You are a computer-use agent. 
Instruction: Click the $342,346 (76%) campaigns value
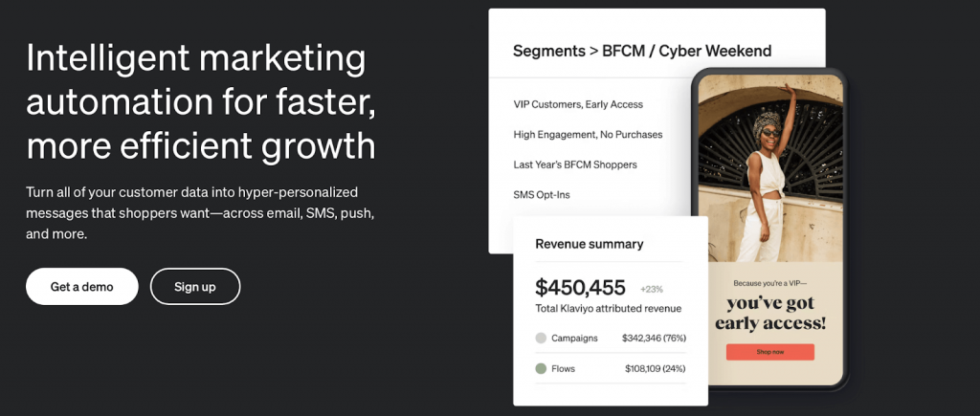[654, 338]
